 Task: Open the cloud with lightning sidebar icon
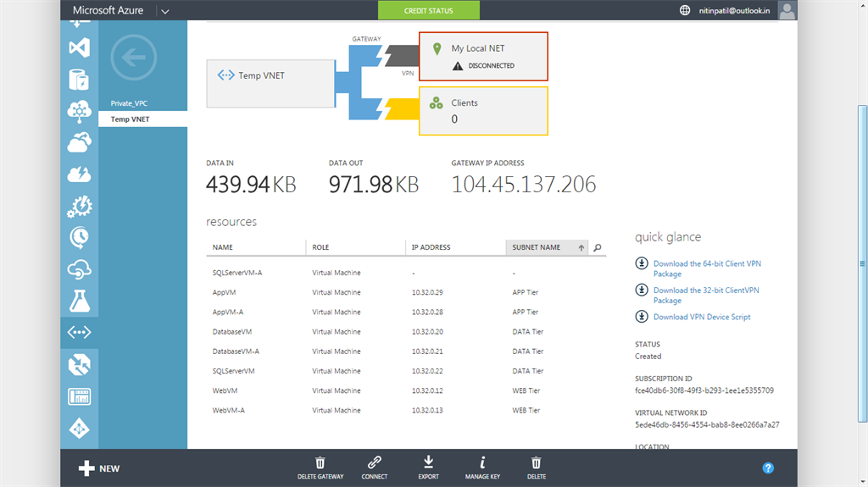79,174
